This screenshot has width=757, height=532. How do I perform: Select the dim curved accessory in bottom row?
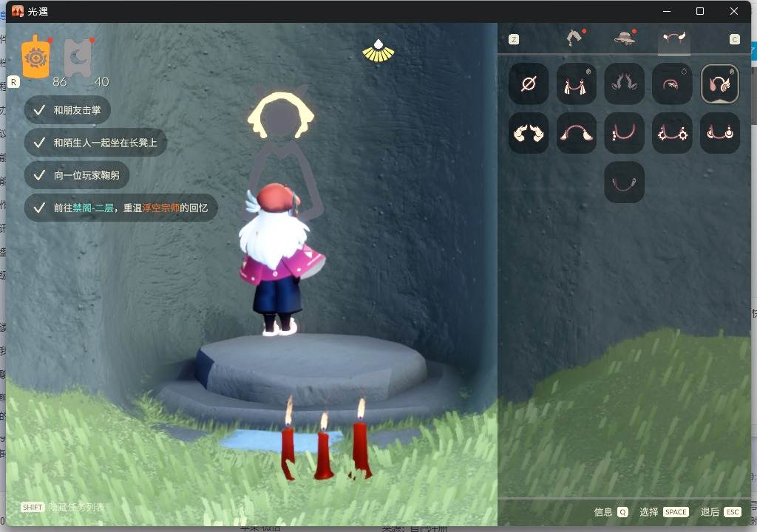pyautogui.click(x=624, y=182)
